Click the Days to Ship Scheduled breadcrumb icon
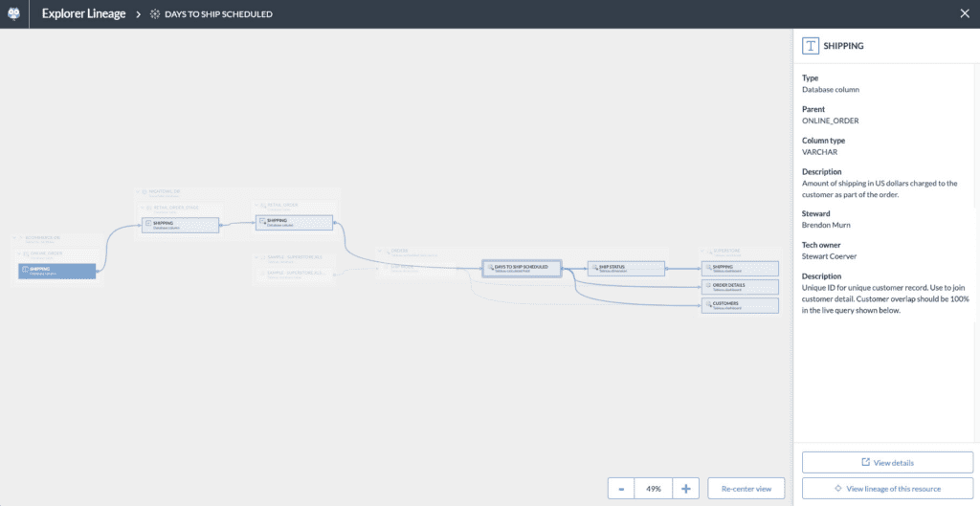 (155, 14)
